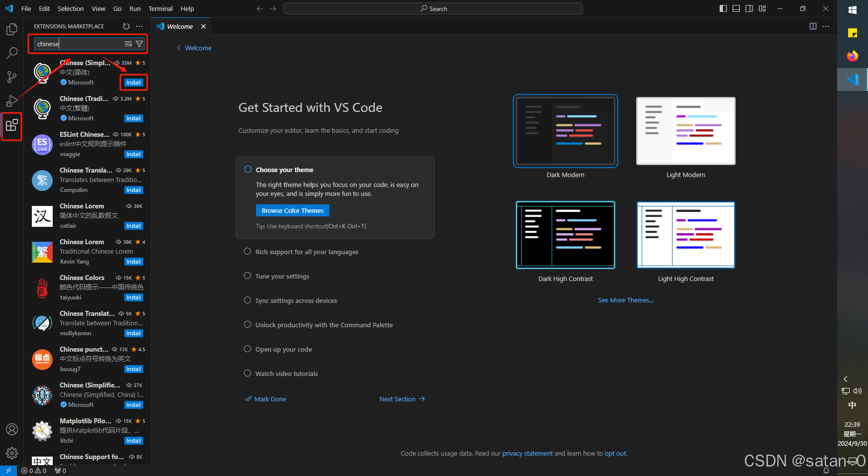Image resolution: width=868 pixels, height=476 pixels.
Task: Open remote window status bar icon
Action: [x=8, y=471]
